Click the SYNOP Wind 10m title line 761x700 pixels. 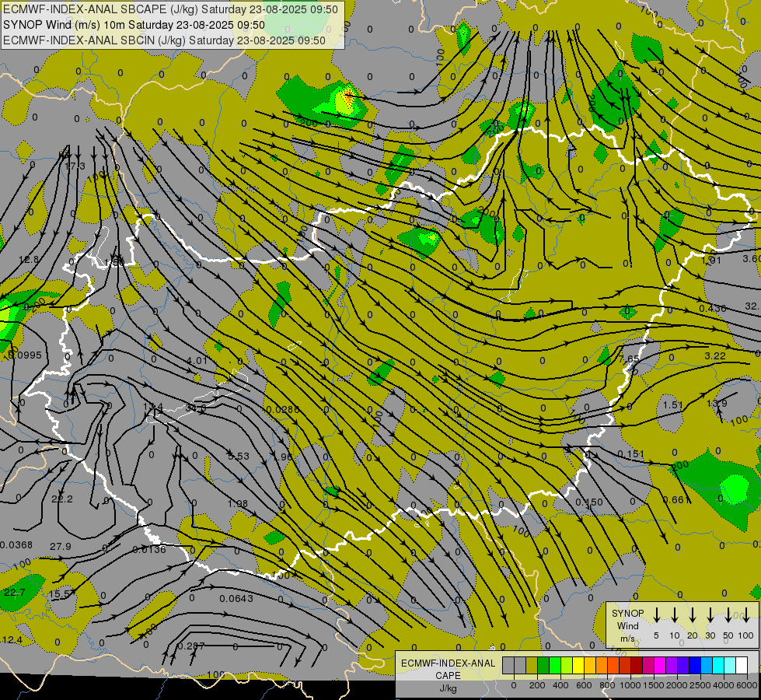pyautogui.click(x=134, y=25)
